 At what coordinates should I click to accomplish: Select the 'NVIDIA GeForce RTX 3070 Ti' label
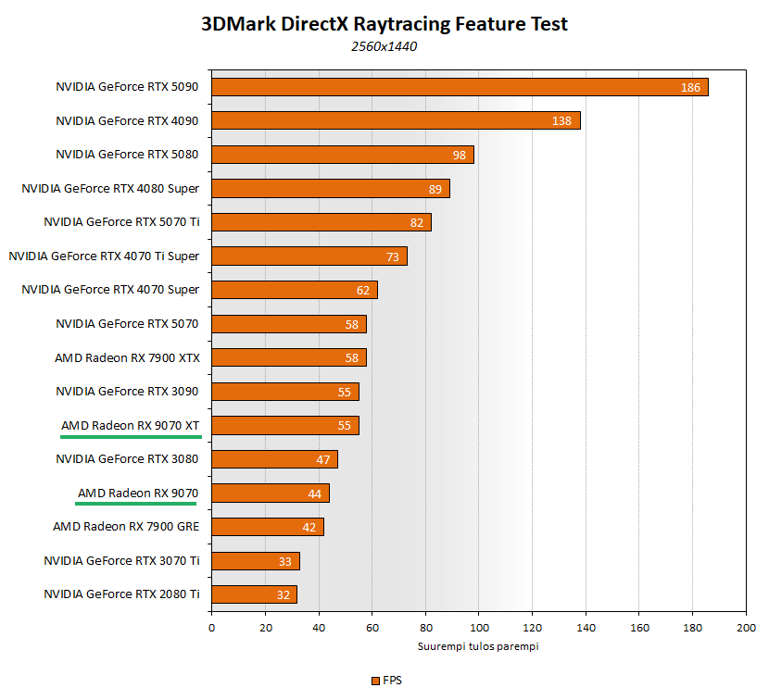121,560
